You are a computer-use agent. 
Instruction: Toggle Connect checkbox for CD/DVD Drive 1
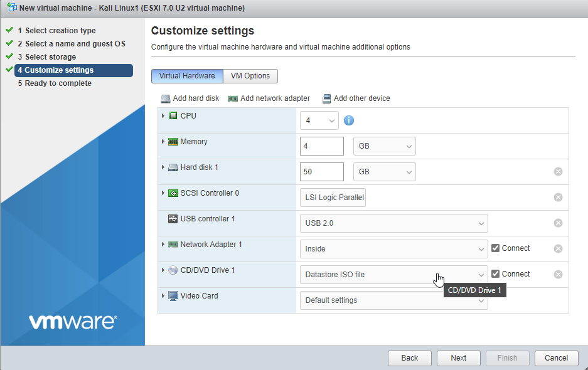click(x=496, y=274)
